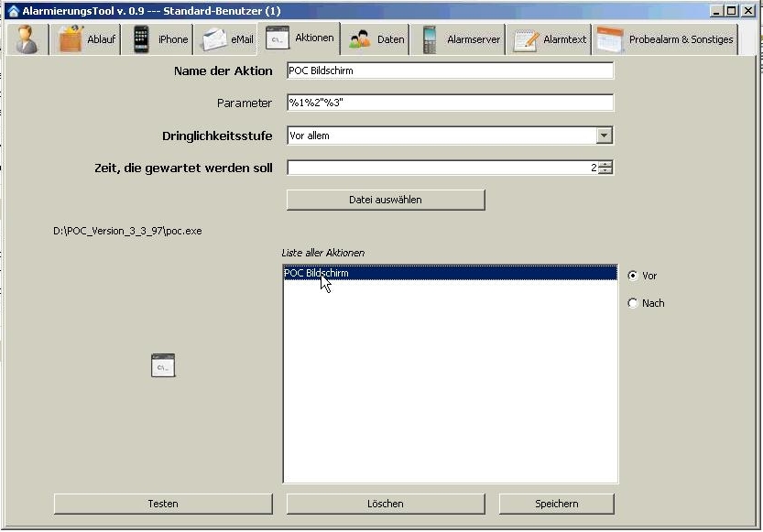
Task: Click the Alarmserver mobile phone icon
Action: click(430, 39)
